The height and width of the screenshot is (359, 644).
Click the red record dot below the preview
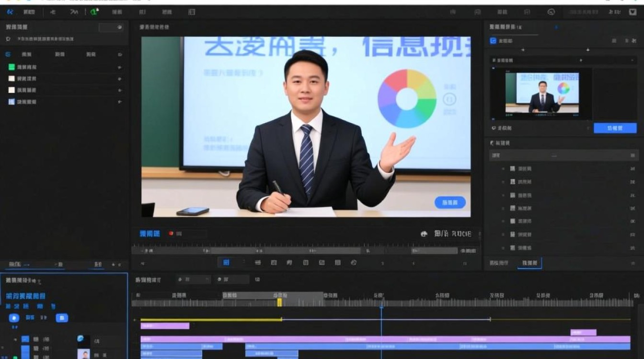click(171, 234)
